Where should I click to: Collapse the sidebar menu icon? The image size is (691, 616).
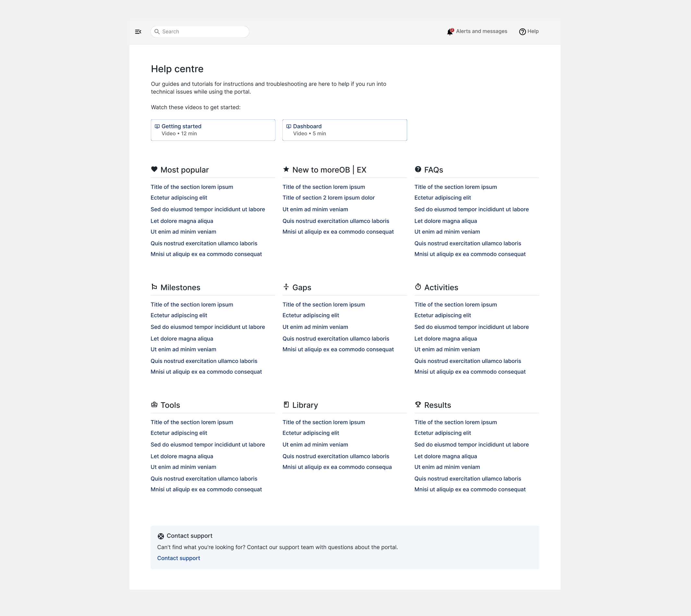(x=138, y=32)
